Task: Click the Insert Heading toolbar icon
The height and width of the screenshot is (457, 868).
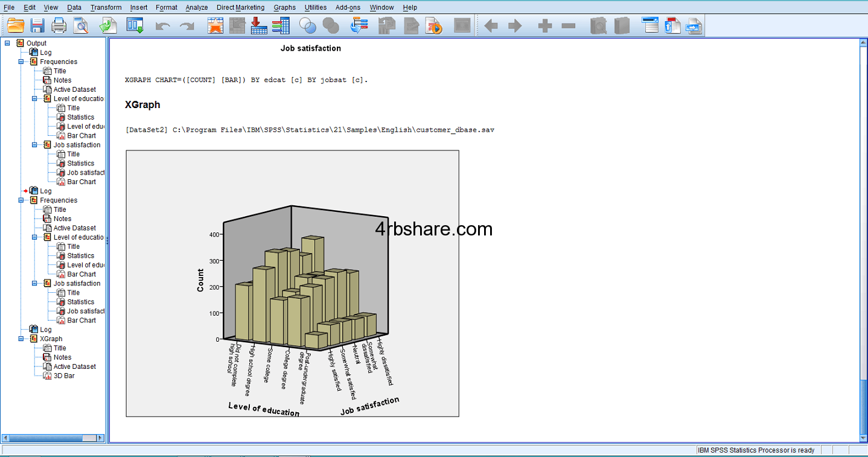Action: pos(650,25)
